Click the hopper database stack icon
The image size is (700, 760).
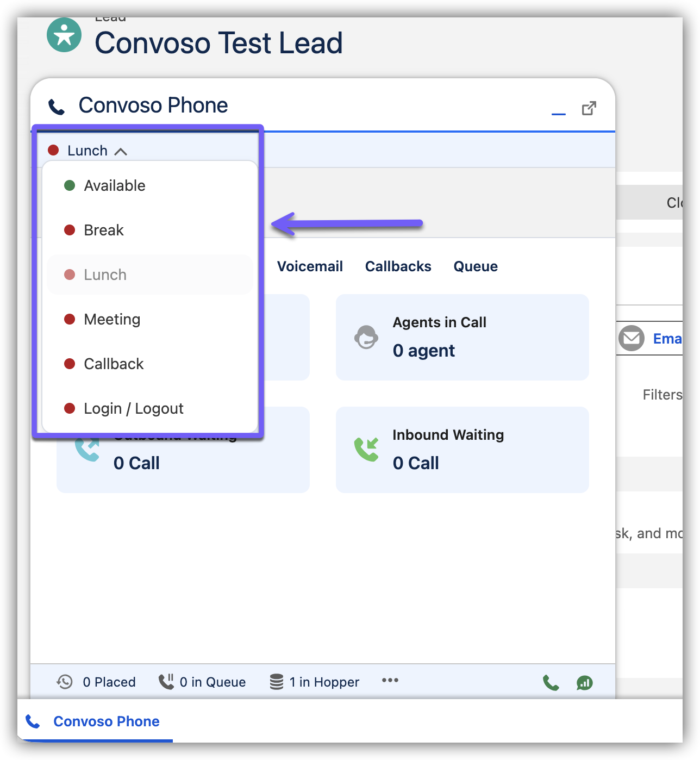[277, 682]
